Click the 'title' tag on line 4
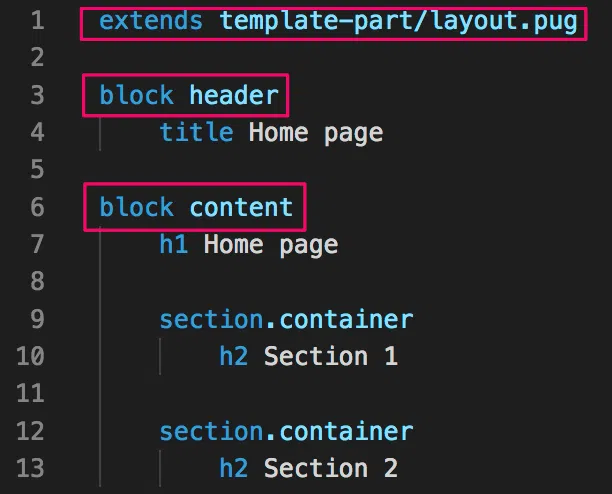This screenshot has width=612, height=494. [197, 132]
